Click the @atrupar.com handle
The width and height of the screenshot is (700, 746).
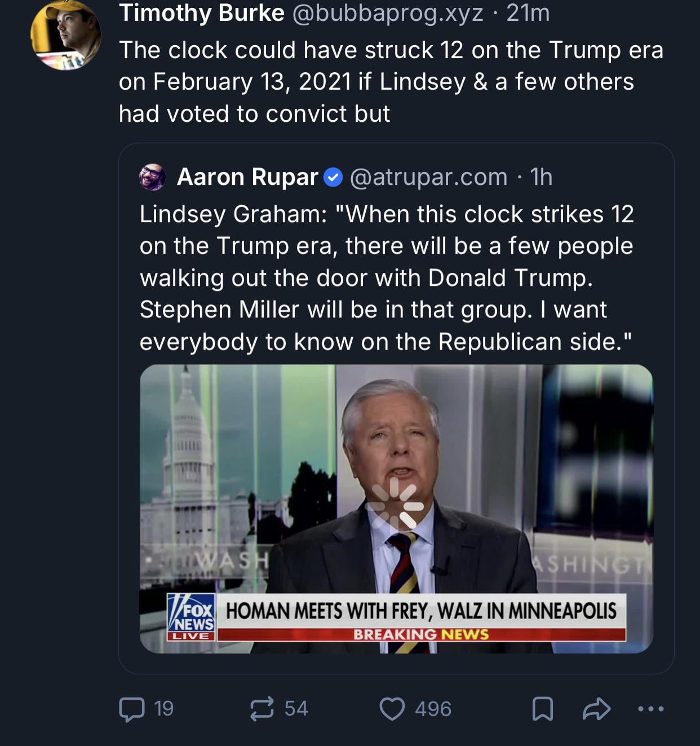(x=428, y=177)
